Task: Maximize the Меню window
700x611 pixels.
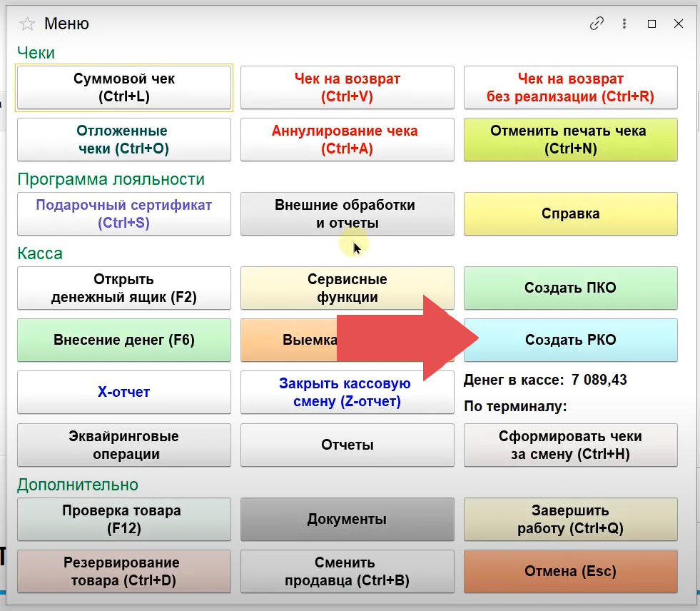Action: click(x=651, y=24)
